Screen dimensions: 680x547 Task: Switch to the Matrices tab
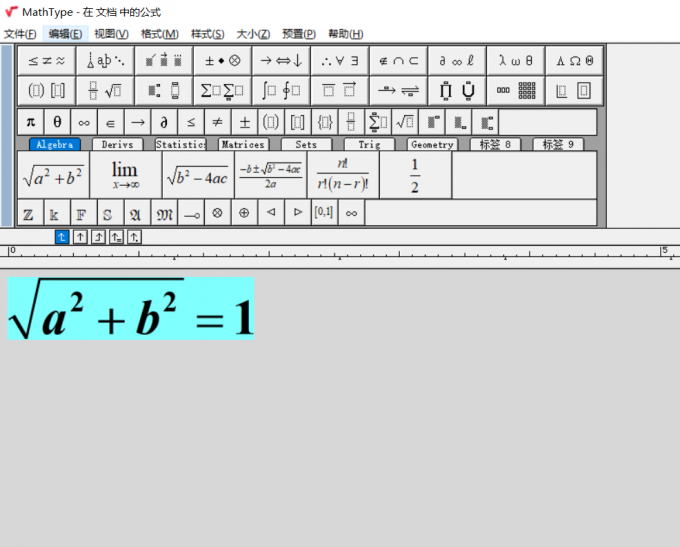pos(243,145)
